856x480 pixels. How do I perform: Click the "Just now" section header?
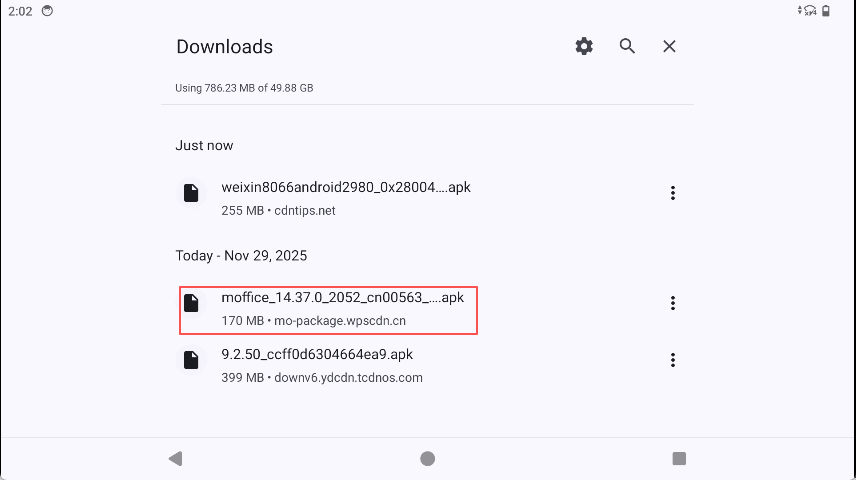[204, 145]
